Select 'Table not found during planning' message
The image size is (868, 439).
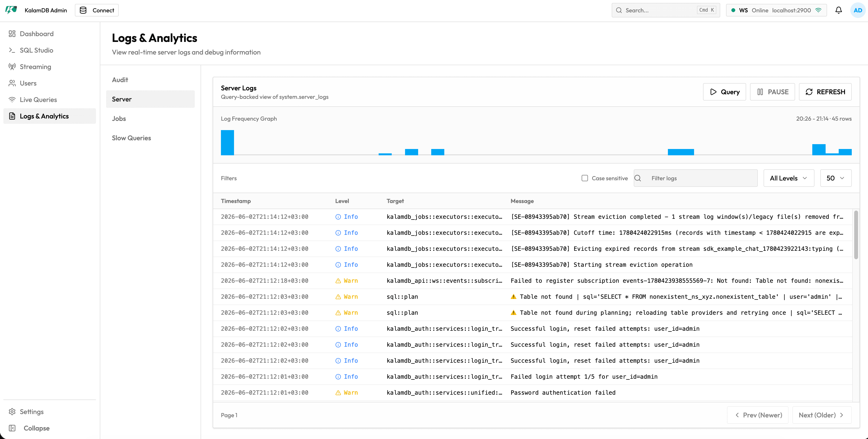coord(676,313)
